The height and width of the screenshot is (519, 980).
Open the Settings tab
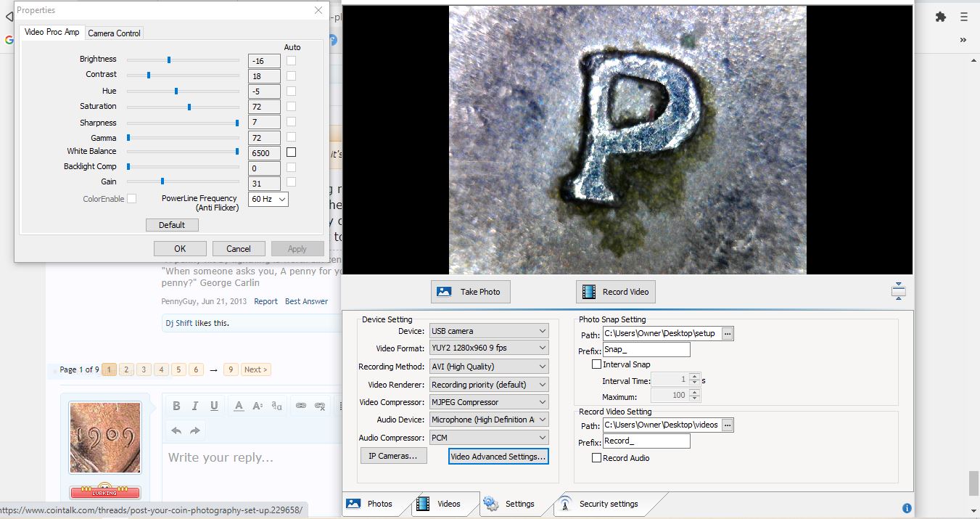click(x=514, y=504)
